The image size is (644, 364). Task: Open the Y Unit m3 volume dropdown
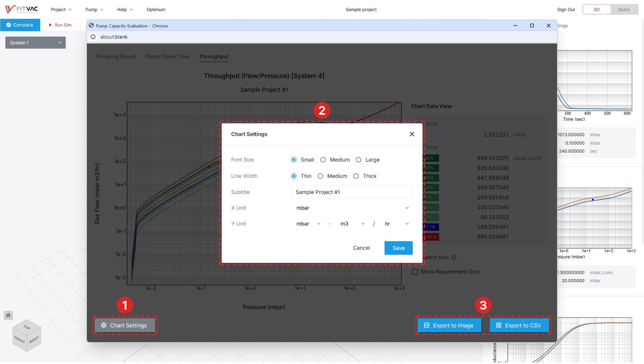pos(352,224)
